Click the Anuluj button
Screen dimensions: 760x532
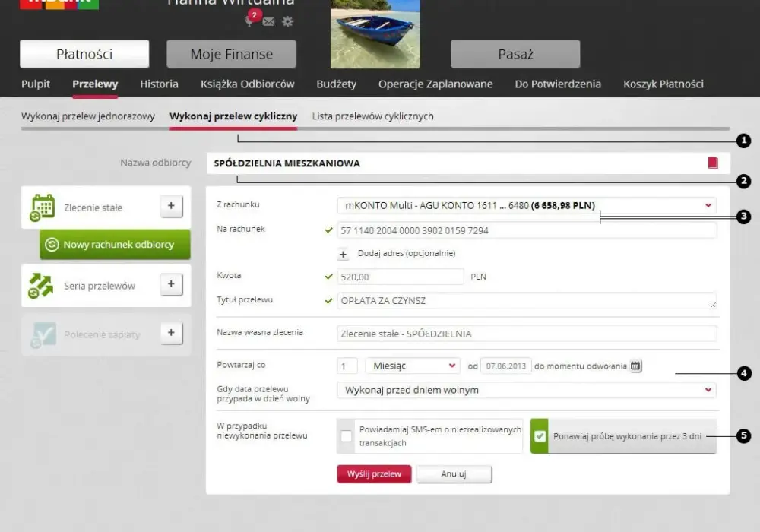coord(454,473)
